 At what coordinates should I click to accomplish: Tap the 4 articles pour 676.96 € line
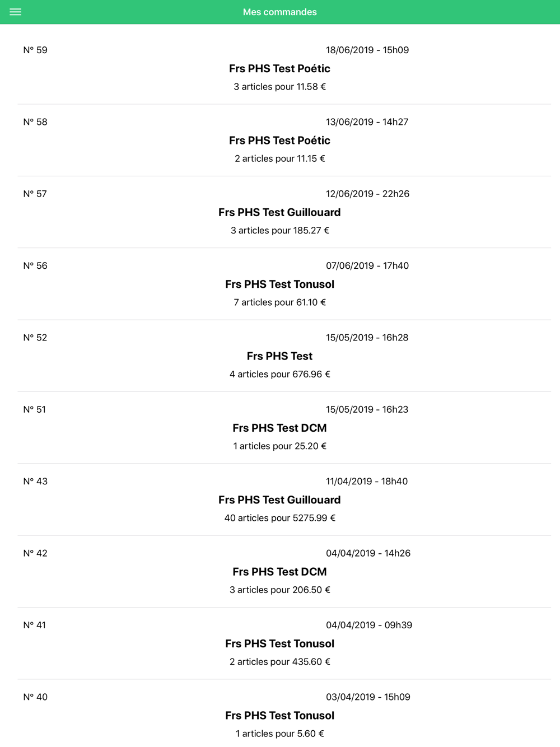click(x=280, y=374)
